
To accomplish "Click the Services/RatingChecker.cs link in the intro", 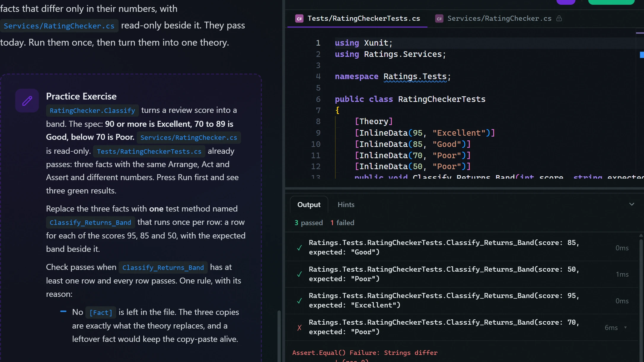I will click(59, 26).
